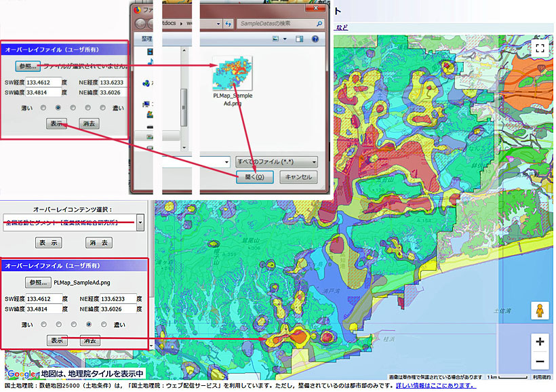Zoom in on the map
This screenshot has width=556, height=392.
point(540,342)
